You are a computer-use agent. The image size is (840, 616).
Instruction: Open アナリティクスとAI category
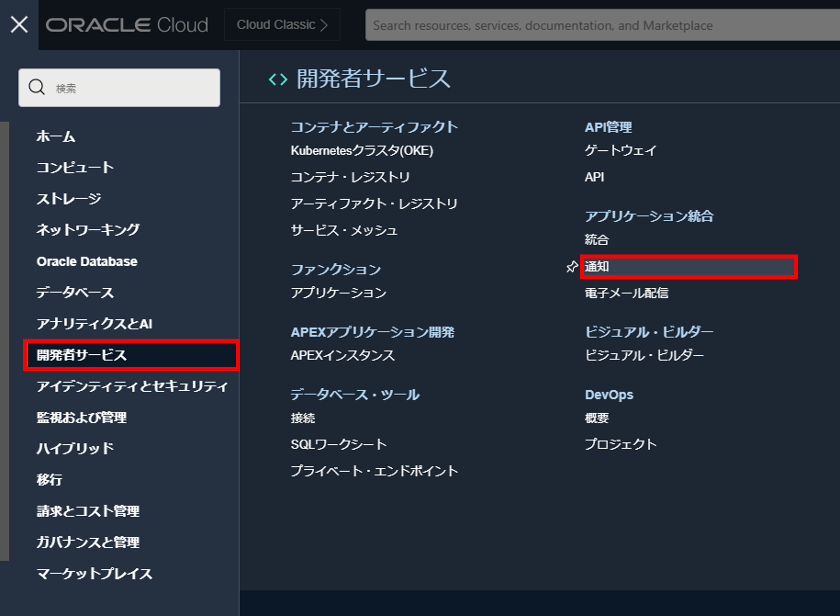tap(95, 324)
